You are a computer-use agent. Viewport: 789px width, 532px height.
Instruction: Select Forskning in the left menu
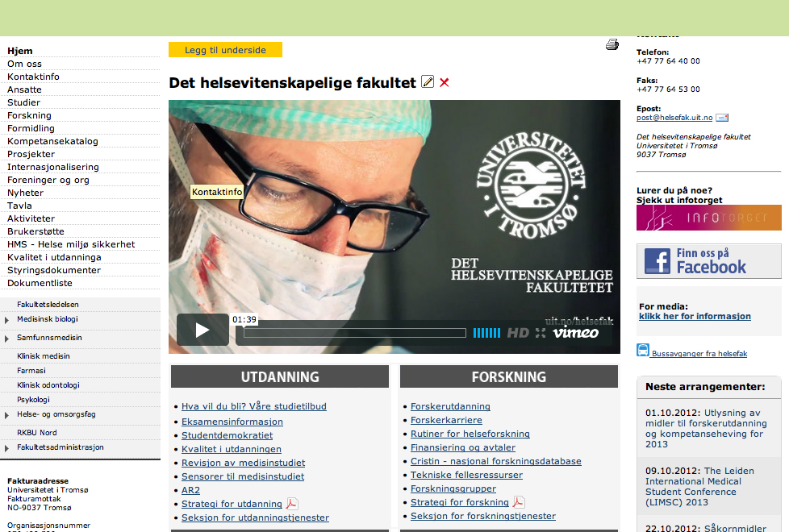click(29, 115)
